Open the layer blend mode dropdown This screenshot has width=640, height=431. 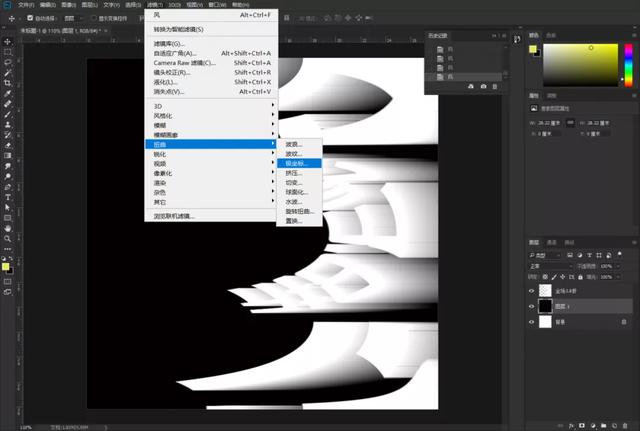click(x=549, y=267)
